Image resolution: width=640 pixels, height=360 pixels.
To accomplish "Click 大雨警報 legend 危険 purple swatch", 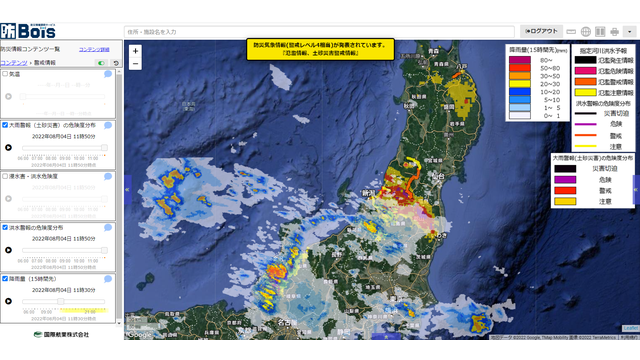I will 565,180.
